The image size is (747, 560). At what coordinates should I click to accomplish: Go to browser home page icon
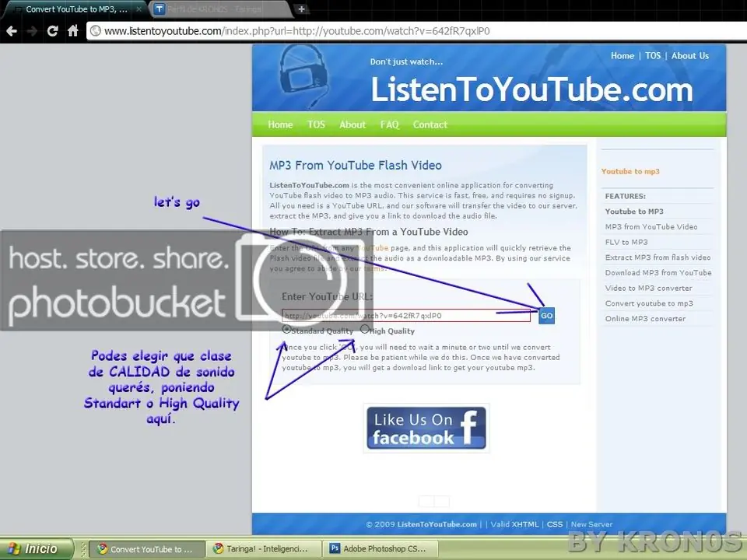[x=73, y=31]
